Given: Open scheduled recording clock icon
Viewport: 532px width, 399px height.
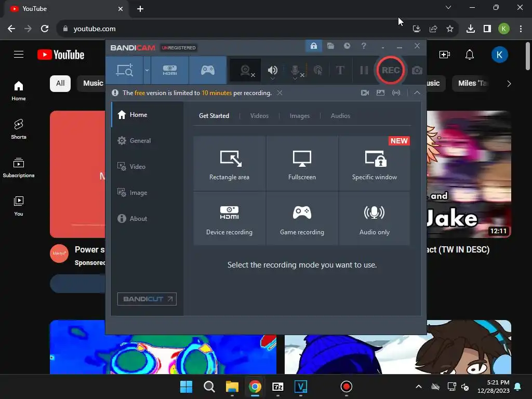Looking at the screenshot, I should point(347,46).
